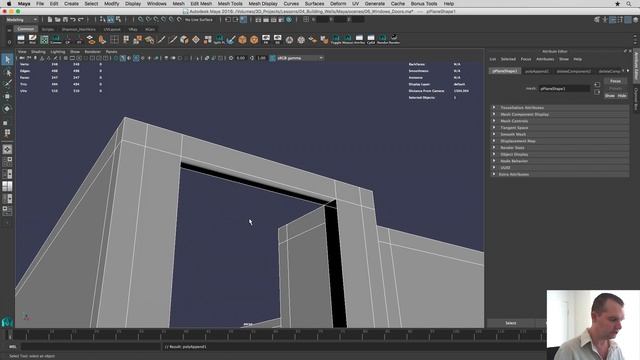Click the time slider current frame marker

pos(10,335)
